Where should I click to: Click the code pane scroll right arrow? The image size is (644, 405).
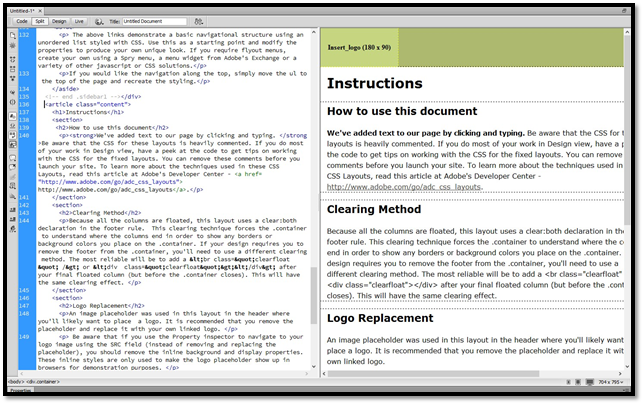tap(306, 373)
